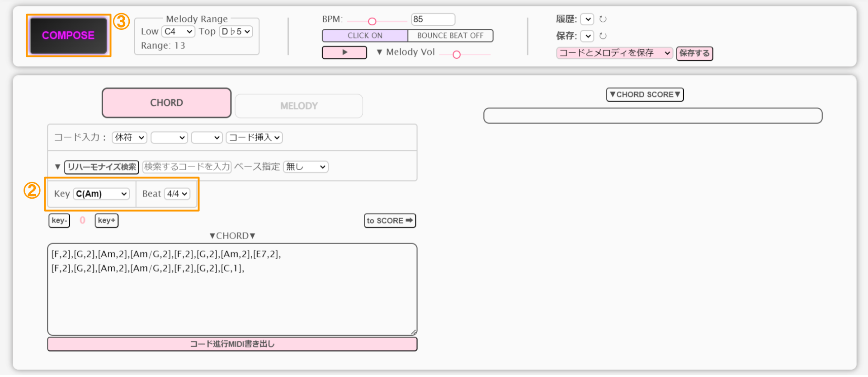This screenshot has width=868, height=377.
Task: Click the key+ transpose up button
Action: pos(107,220)
